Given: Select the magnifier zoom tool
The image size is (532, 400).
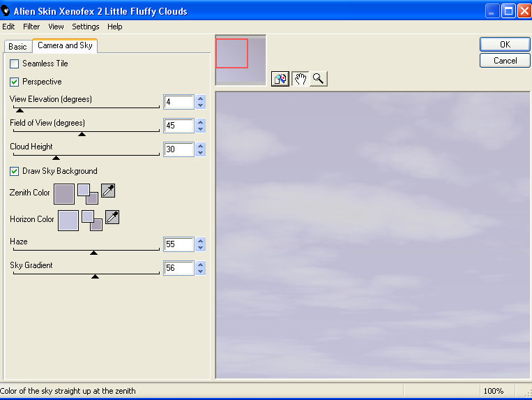Looking at the screenshot, I should [318, 79].
